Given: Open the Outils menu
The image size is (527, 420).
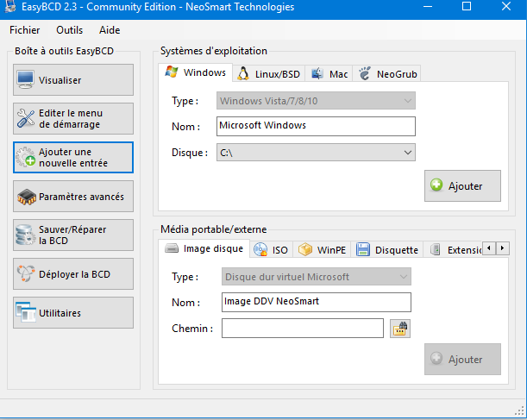Looking at the screenshot, I should [70, 30].
